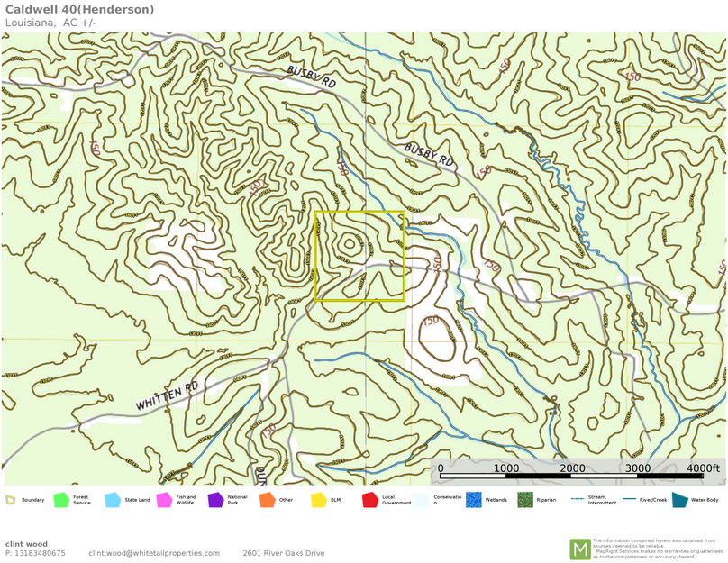Select the Riparian legend icon
The height and width of the screenshot is (563, 728).
coord(523,500)
